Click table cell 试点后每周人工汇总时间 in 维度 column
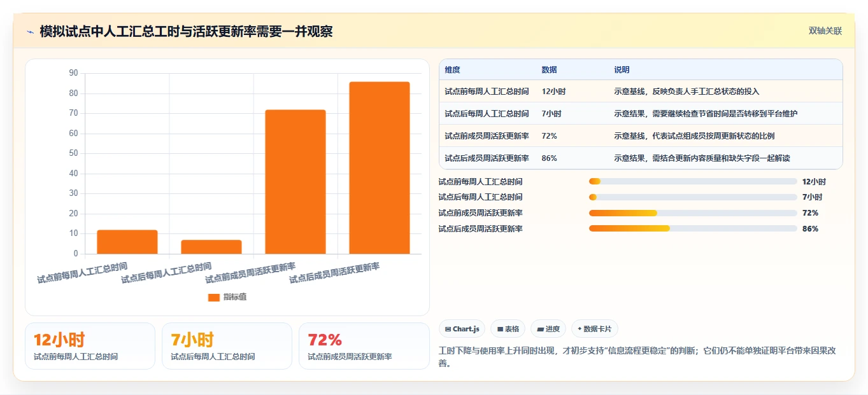The width and height of the screenshot is (868, 395). (487, 114)
